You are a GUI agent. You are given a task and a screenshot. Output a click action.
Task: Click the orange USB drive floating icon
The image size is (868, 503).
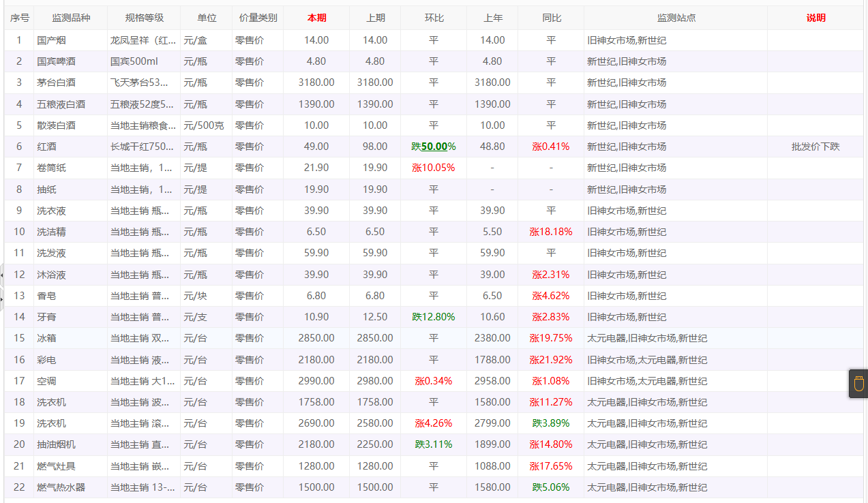[x=858, y=384]
